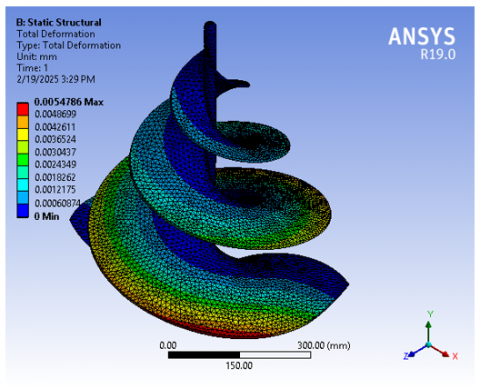Click the white segment of scale ruler
The image size is (480, 389).
275,355
